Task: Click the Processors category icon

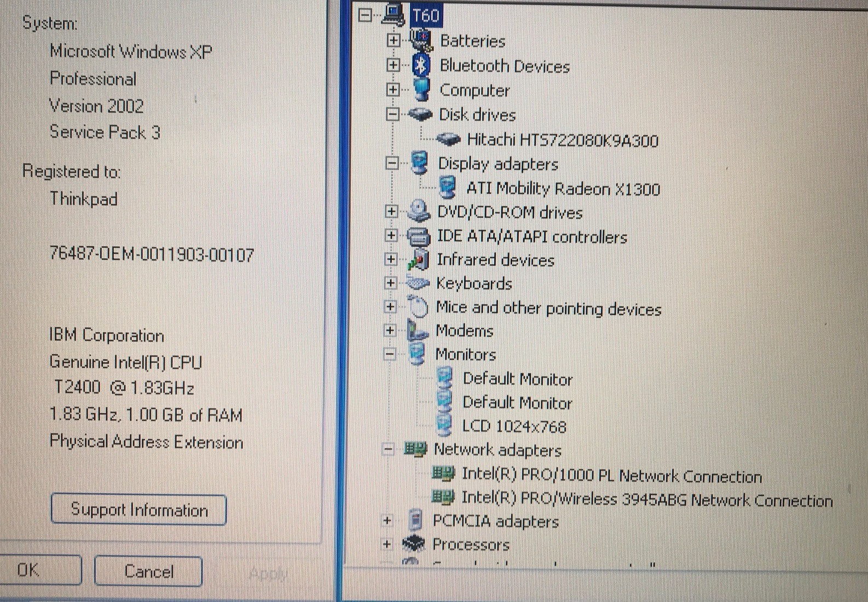Action: pos(414,543)
